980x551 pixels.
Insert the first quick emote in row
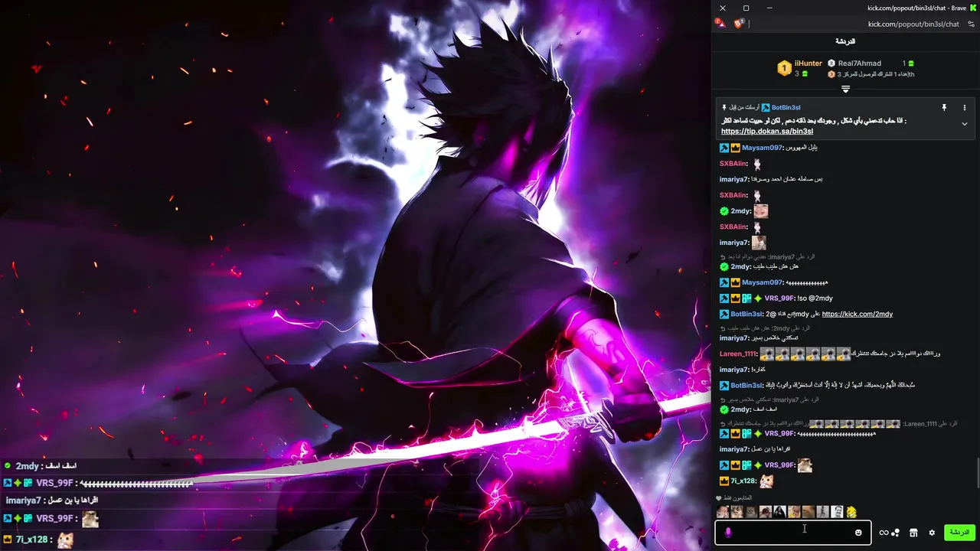click(722, 512)
